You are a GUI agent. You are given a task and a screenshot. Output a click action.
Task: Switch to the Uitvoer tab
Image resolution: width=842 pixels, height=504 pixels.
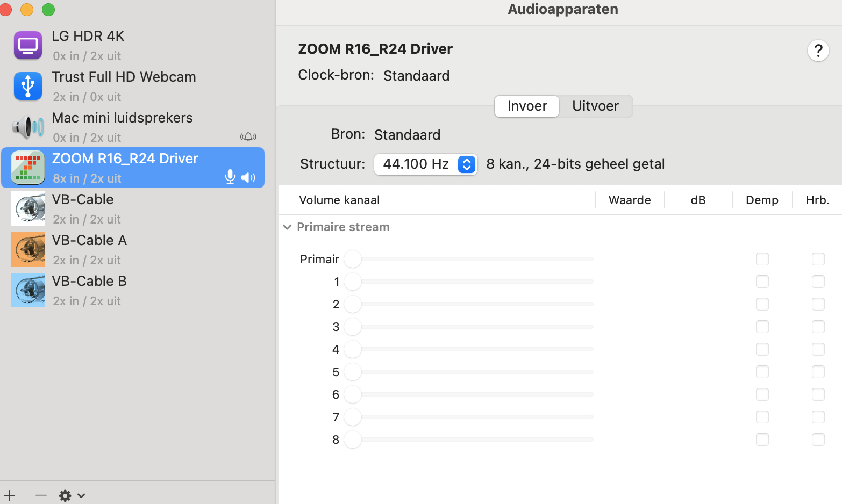pos(595,106)
